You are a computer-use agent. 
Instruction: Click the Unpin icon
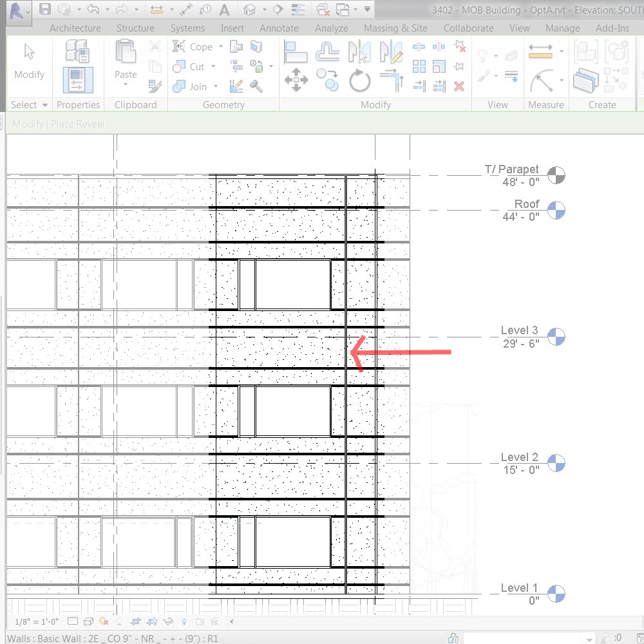pos(459,46)
